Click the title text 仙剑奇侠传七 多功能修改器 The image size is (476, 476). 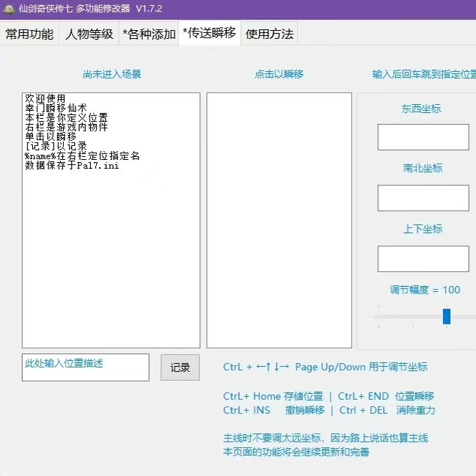[74, 9]
